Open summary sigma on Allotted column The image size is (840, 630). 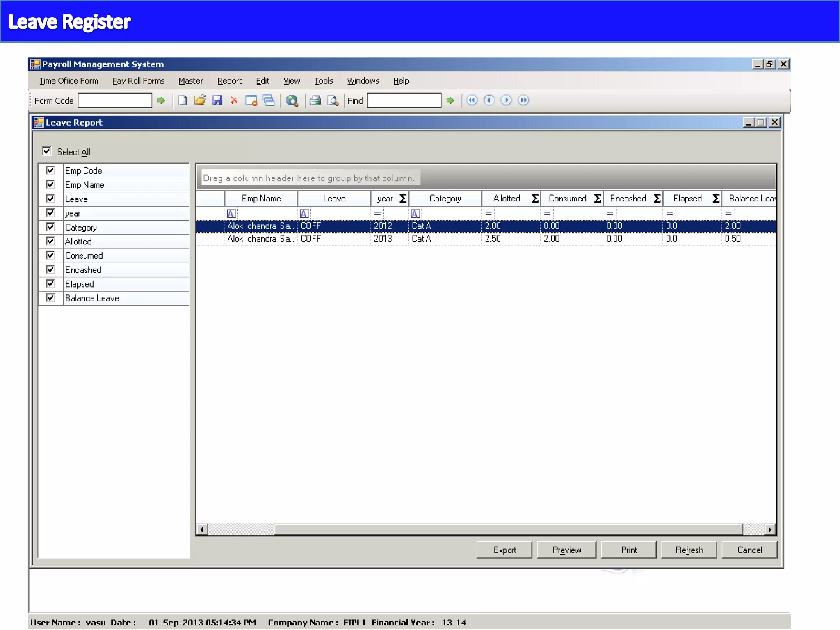(x=535, y=199)
